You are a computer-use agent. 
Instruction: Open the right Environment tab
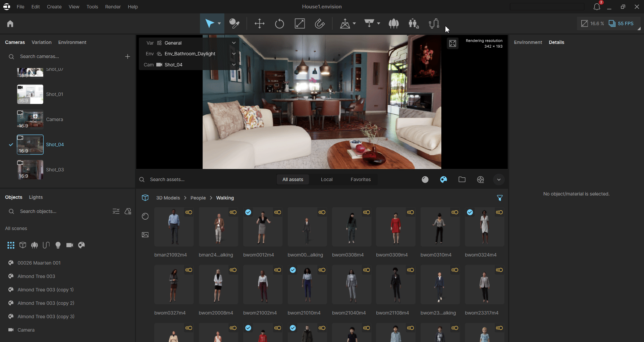click(x=528, y=42)
